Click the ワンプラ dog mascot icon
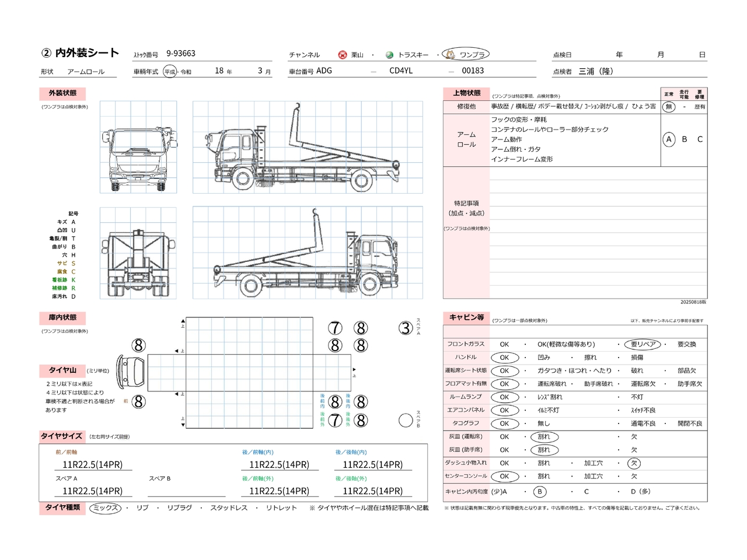Screen dimensions: 747x560 tap(451, 54)
